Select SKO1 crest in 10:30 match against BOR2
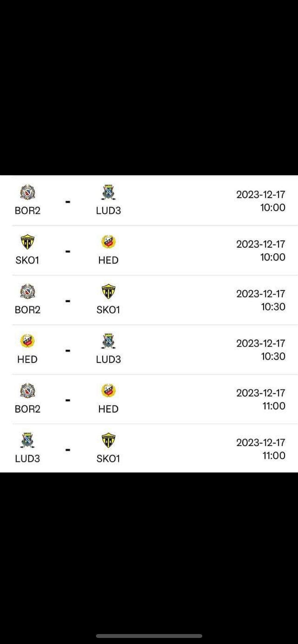 [108, 292]
